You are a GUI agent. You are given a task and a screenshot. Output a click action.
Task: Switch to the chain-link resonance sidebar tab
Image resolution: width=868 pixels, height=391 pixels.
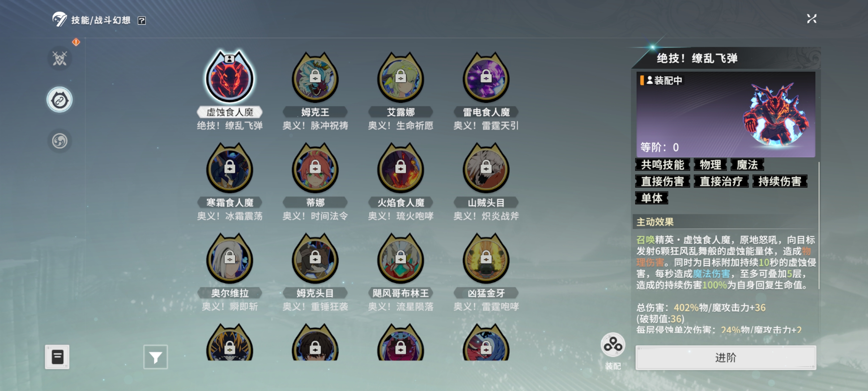60,100
